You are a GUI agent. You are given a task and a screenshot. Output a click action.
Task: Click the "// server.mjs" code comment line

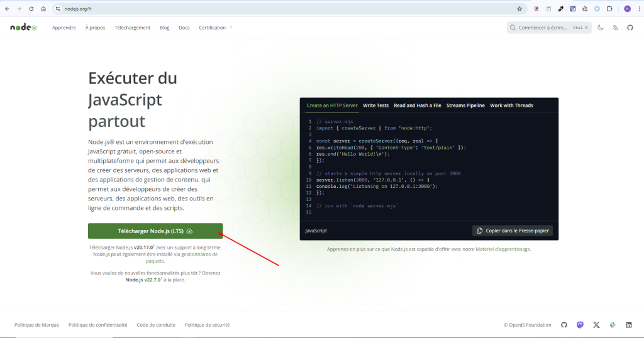pyautogui.click(x=335, y=122)
